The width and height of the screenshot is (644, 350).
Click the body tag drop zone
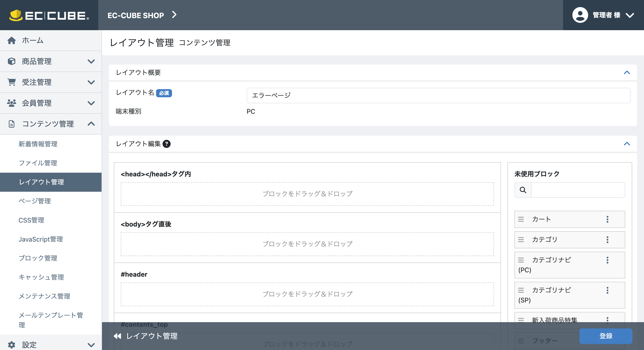pos(307,244)
